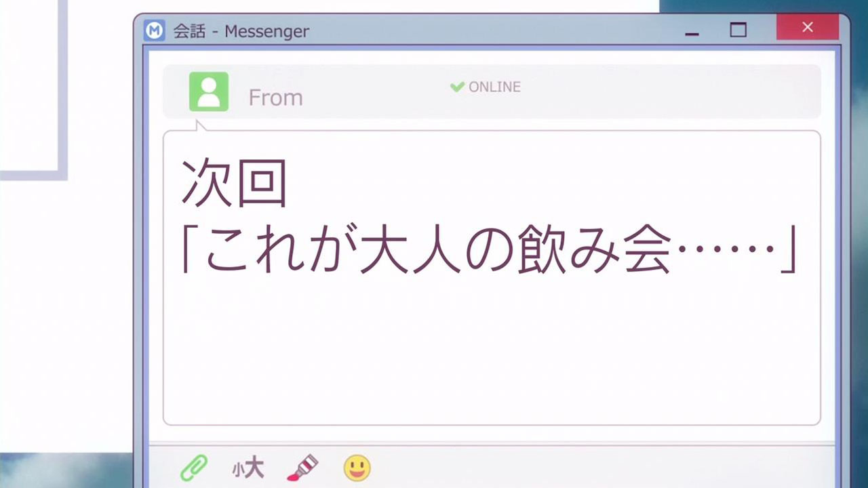The image size is (868, 488).
Task: Choose the small 小 font size character
Action: (x=237, y=470)
